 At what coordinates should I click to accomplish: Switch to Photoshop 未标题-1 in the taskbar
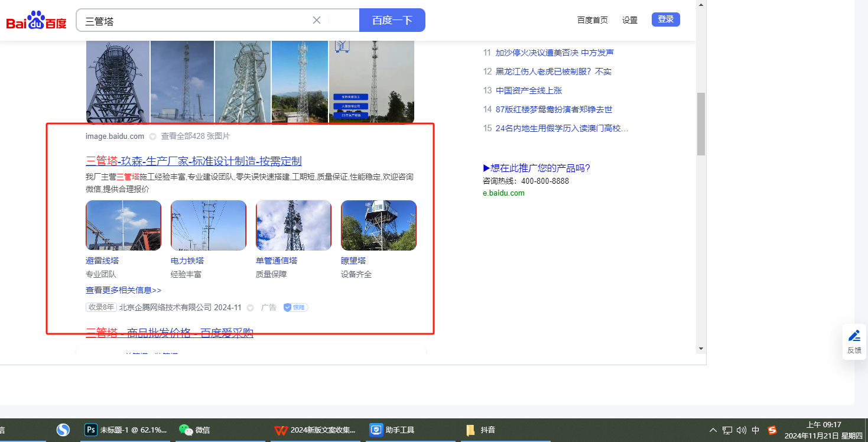[126, 430]
